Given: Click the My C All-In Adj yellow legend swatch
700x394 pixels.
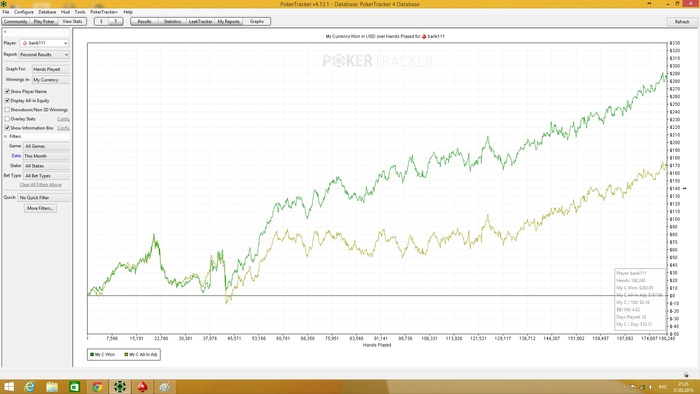Looking at the screenshot, I should coord(126,354).
